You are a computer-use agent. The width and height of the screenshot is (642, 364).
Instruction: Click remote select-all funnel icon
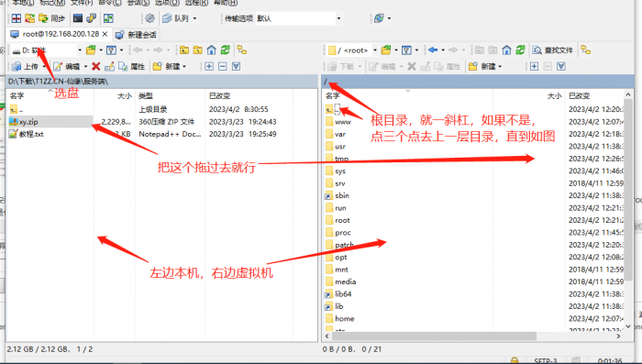point(561,66)
